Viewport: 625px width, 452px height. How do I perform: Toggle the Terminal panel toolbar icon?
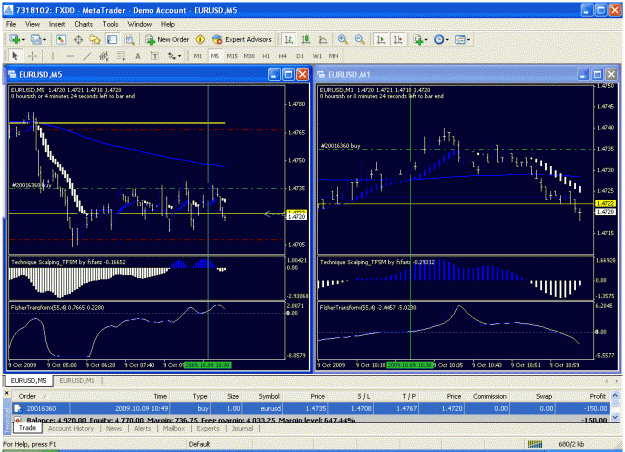pos(112,39)
